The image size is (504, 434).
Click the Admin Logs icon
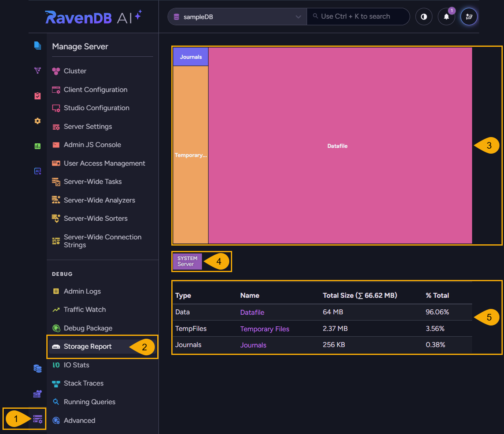coord(56,291)
